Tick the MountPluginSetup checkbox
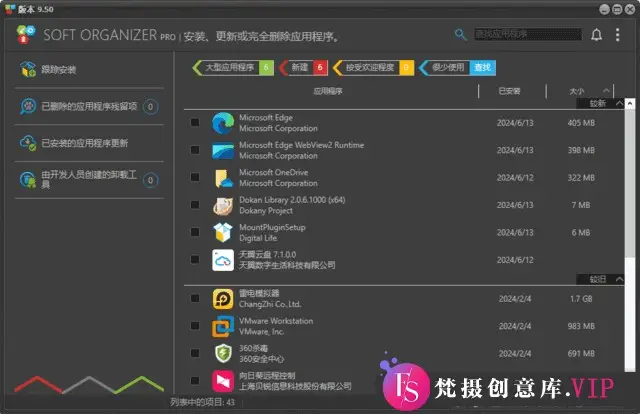This screenshot has width=640, height=414. click(195, 231)
